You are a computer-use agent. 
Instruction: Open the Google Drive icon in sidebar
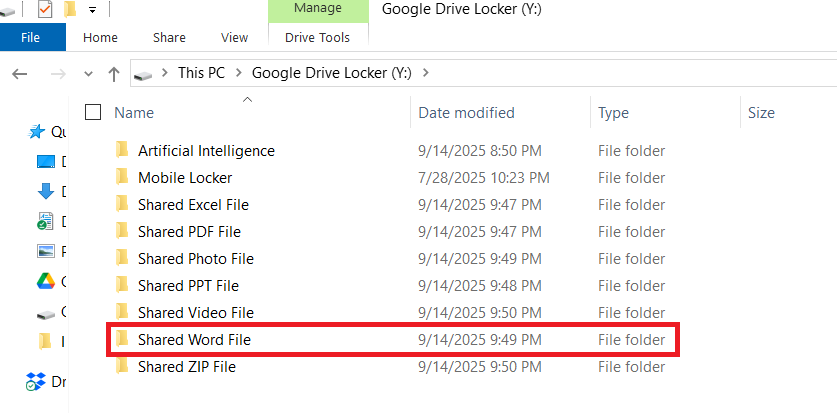point(45,281)
